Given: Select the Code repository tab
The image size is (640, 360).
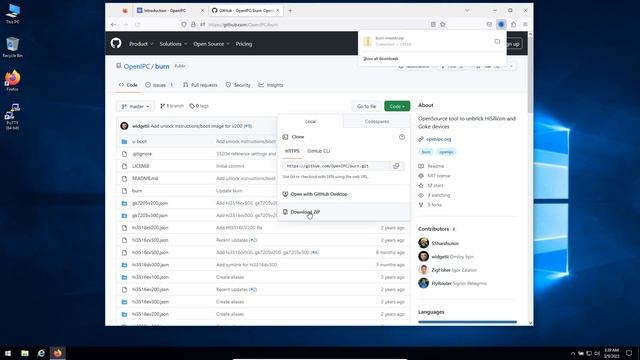Looking at the screenshot, I should tap(128, 85).
